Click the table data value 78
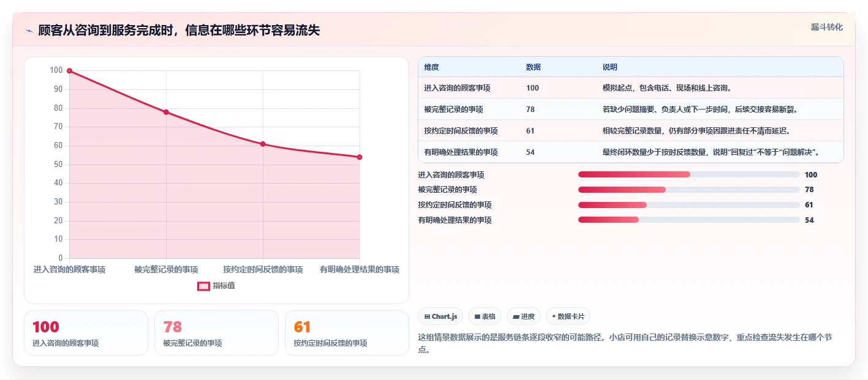The height and width of the screenshot is (380, 868). click(530, 110)
